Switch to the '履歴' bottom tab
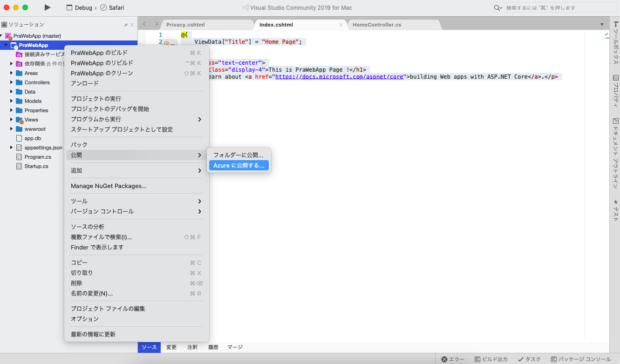Image resolution: width=620 pixels, height=364 pixels. (x=213, y=347)
